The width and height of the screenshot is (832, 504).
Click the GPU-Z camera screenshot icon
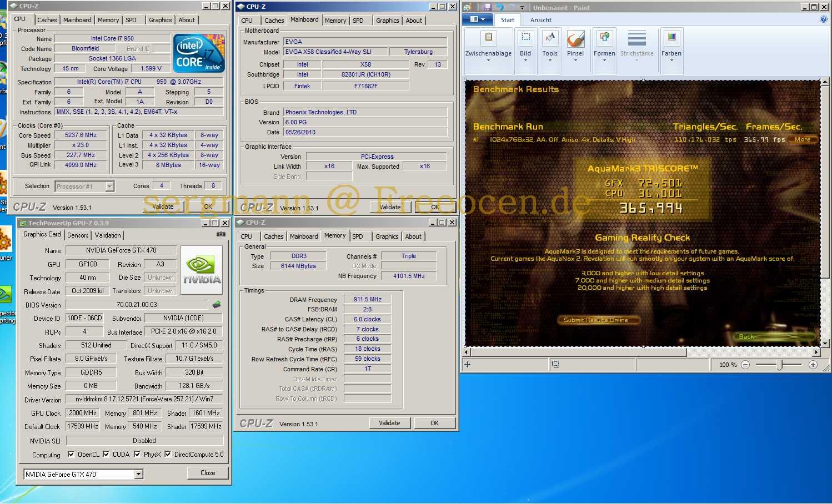click(x=220, y=234)
